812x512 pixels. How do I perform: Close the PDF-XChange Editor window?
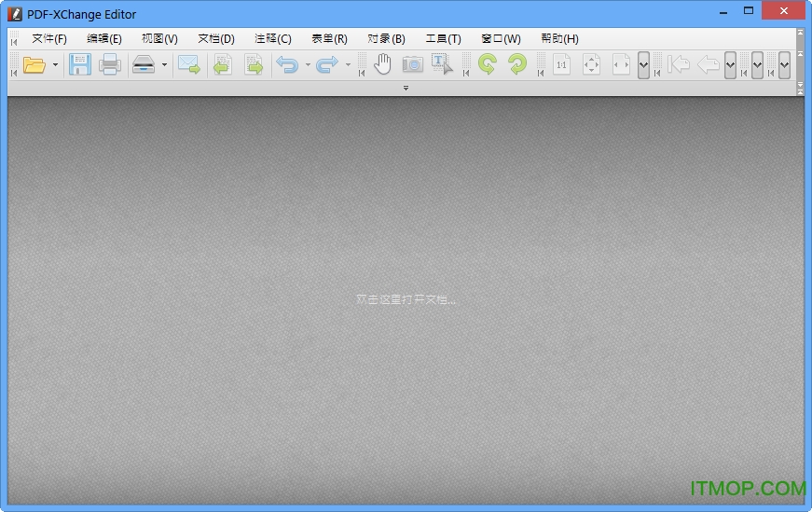[x=784, y=10]
